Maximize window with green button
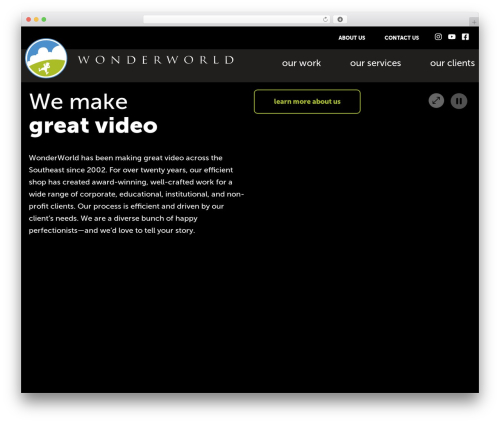 click(44, 19)
